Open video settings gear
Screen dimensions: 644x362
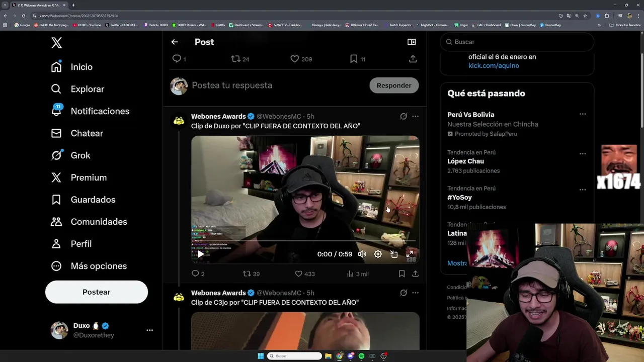pos(378,254)
